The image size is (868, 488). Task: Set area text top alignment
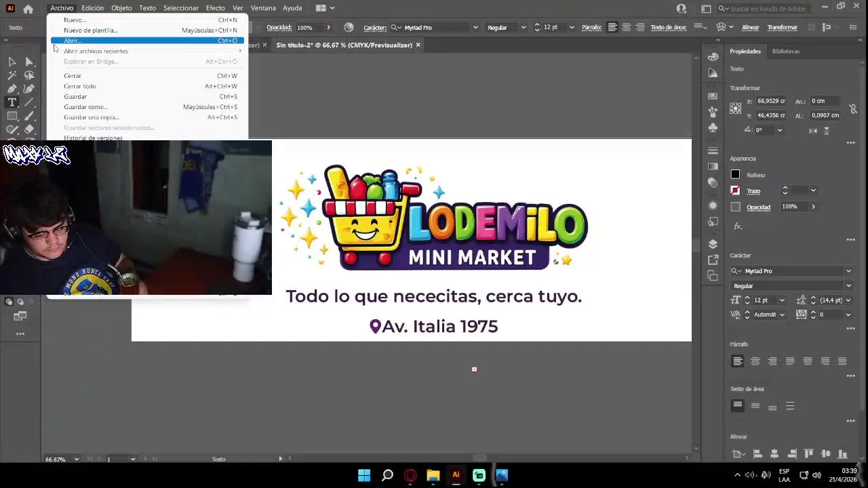coord(738,406)
